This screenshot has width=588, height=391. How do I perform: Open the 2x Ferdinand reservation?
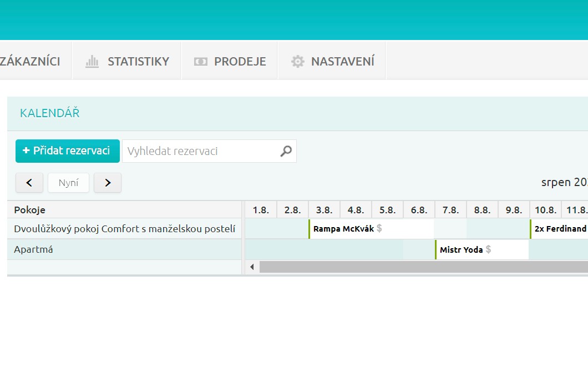560,228
